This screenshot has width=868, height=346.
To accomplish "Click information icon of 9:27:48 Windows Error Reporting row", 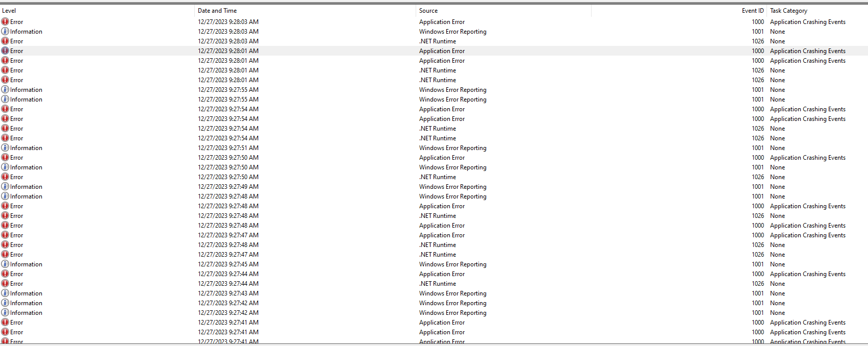I will coord(5,196).
